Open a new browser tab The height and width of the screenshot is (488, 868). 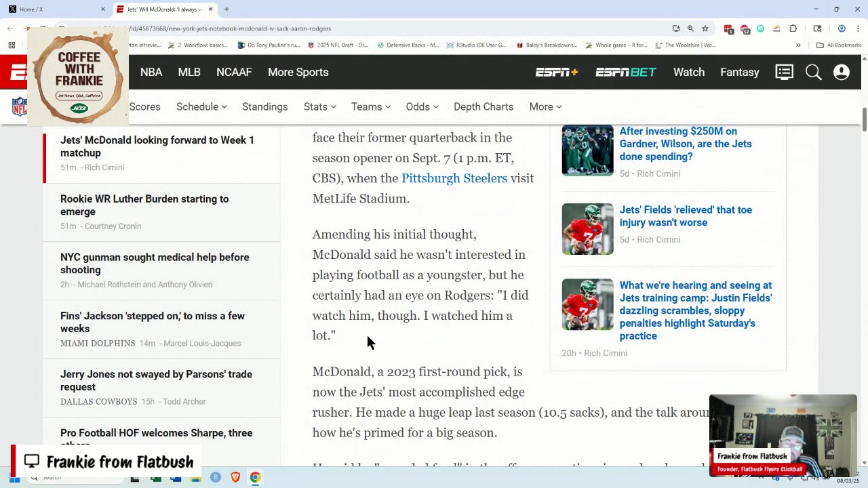pos(226,9)
